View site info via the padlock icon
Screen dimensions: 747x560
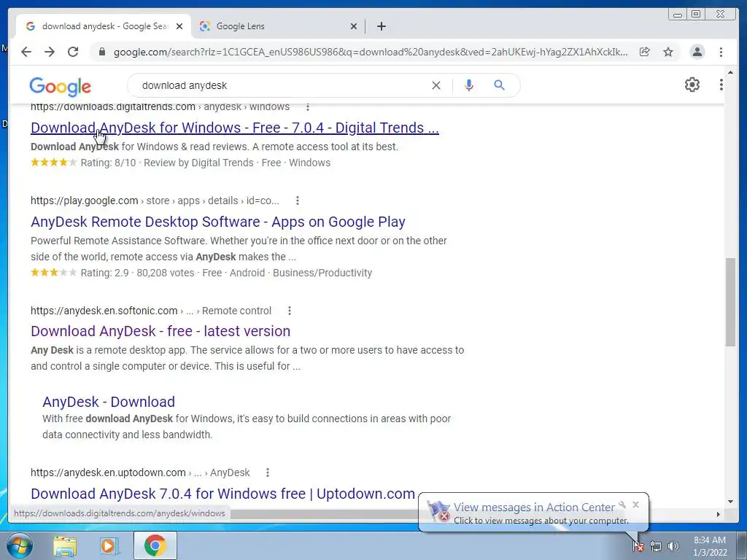point(101,52)
